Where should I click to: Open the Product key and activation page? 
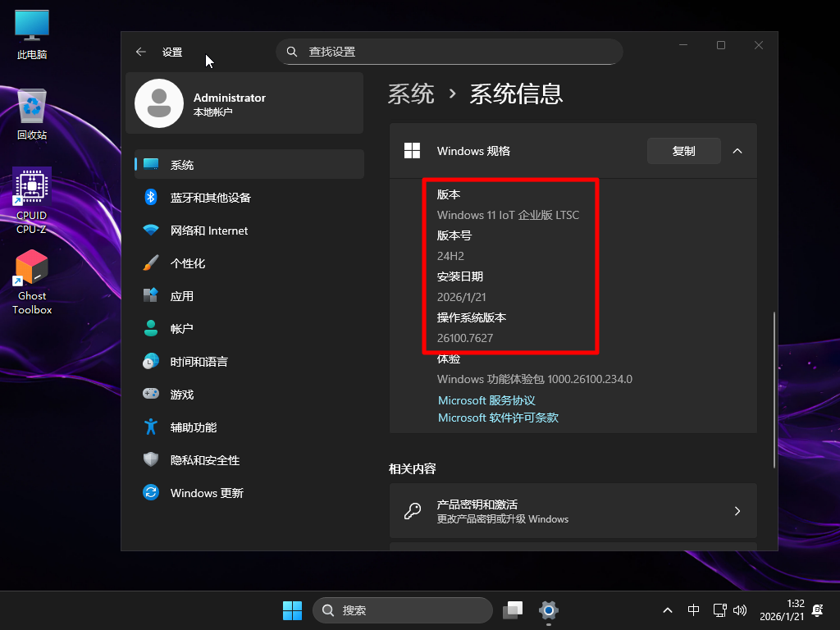(x=573, y=511)
